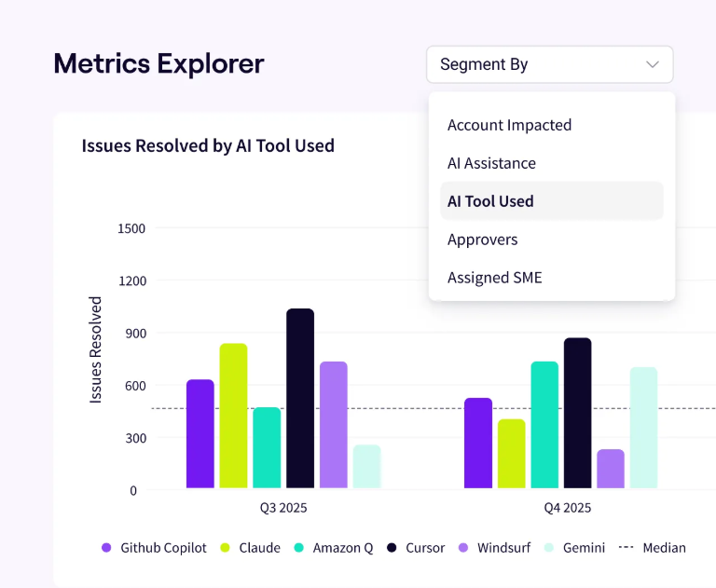The height and width of the screenshot is (588, 716).
Task: Click Q3 2025 Windsurf lavender bar
Action: (x=334, y=425)
